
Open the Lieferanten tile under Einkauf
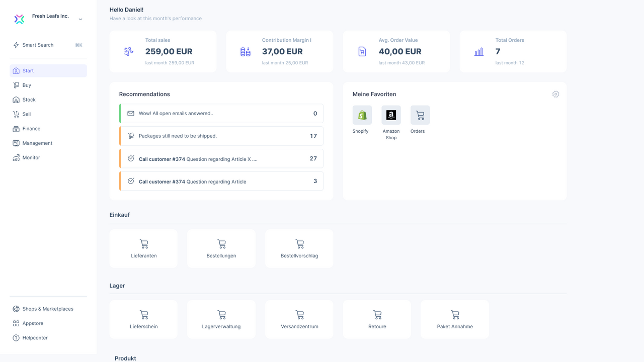coord(143,248)
